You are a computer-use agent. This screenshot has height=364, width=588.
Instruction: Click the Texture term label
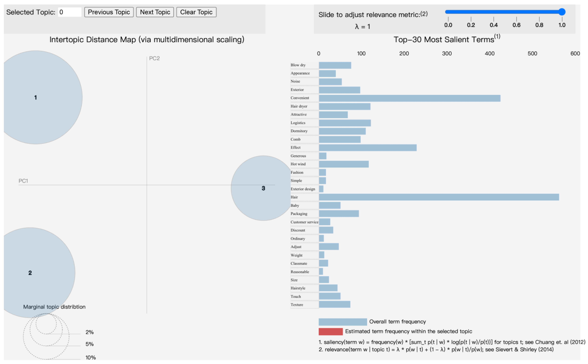tap(297, 305)
